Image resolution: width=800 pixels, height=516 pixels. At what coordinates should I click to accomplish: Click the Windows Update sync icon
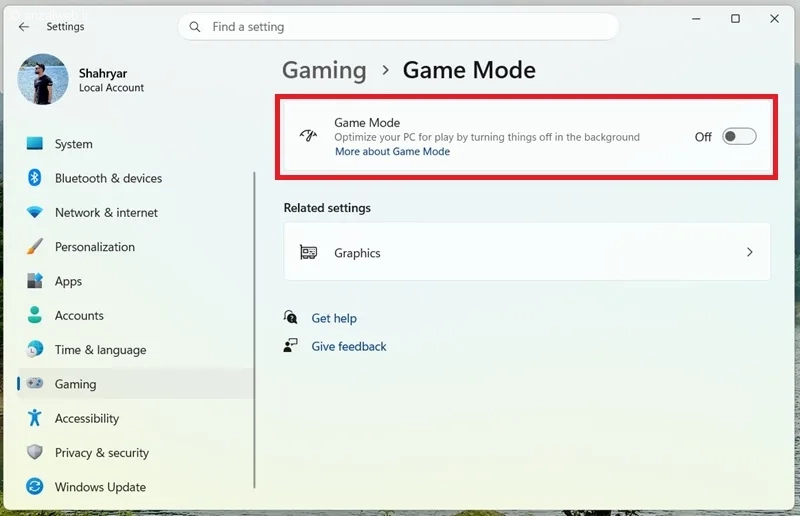coord(35,486)
